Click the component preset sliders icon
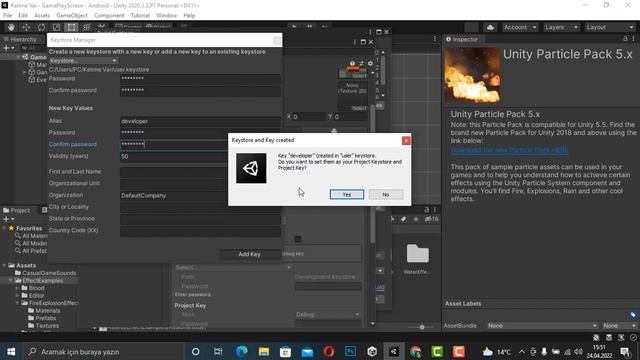The width and height of the screenshot is (640, 360). [361, 63]
